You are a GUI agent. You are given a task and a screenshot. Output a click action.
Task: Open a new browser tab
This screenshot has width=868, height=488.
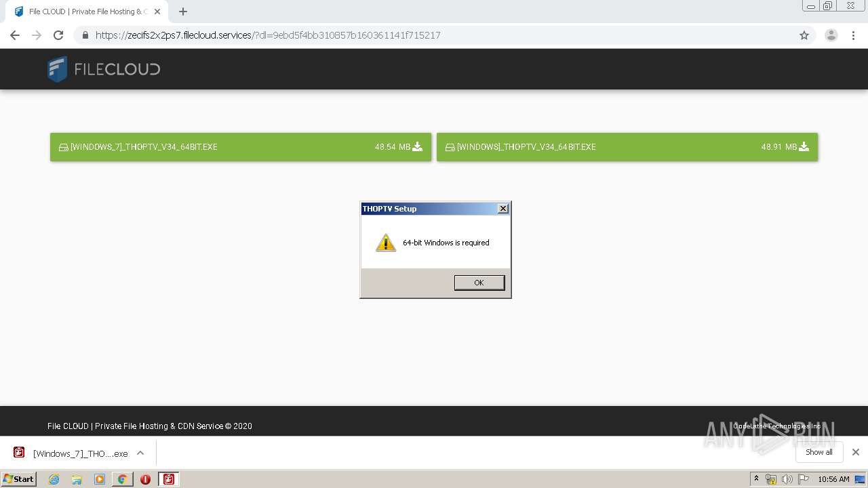(x=183, y=12)
